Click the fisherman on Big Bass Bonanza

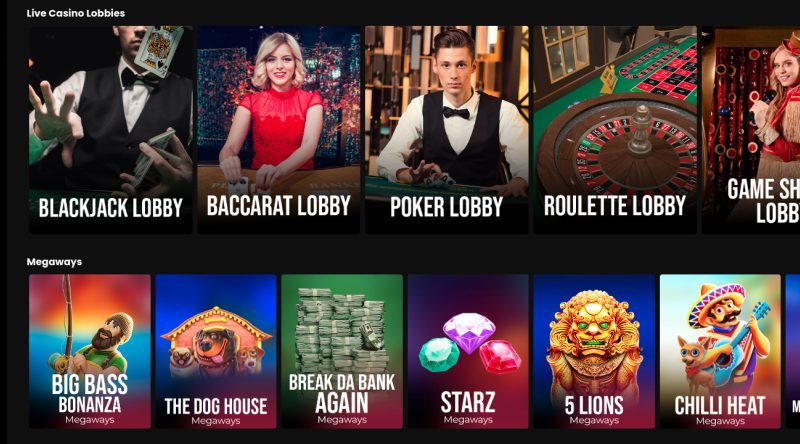coord(102,342)
